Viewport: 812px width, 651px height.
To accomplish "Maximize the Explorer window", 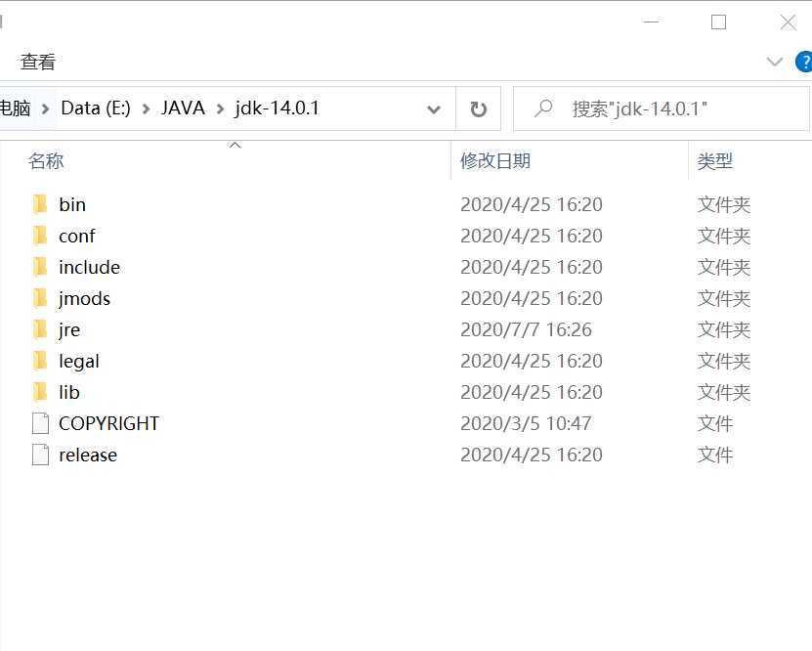I will (718, 22).
